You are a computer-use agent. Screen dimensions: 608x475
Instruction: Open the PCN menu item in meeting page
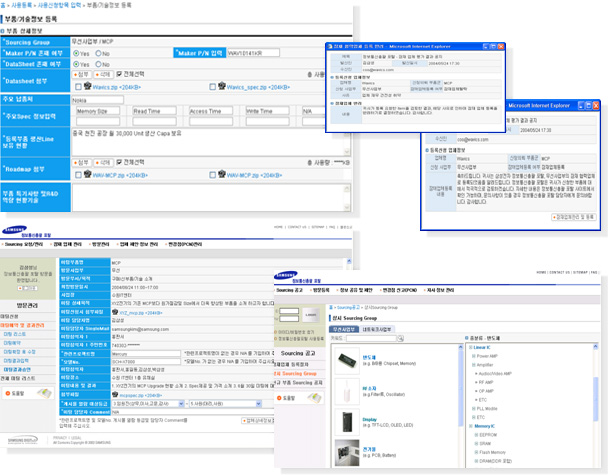(185, 244)
